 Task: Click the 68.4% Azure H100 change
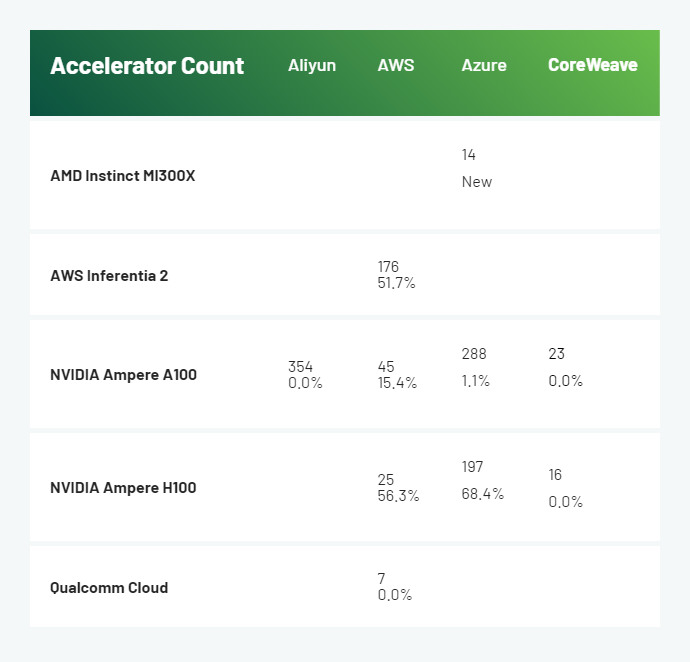point(483,494)
